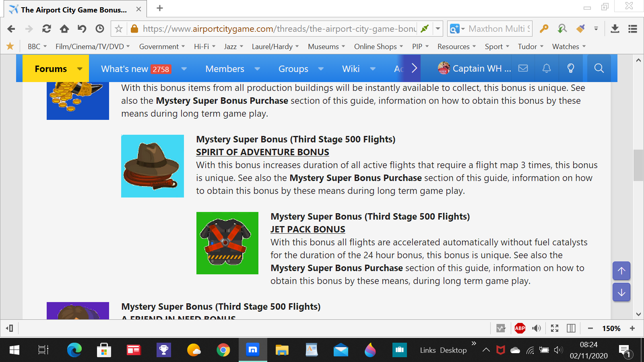Open What's new section
644x362 pixels.
[125, 69]
